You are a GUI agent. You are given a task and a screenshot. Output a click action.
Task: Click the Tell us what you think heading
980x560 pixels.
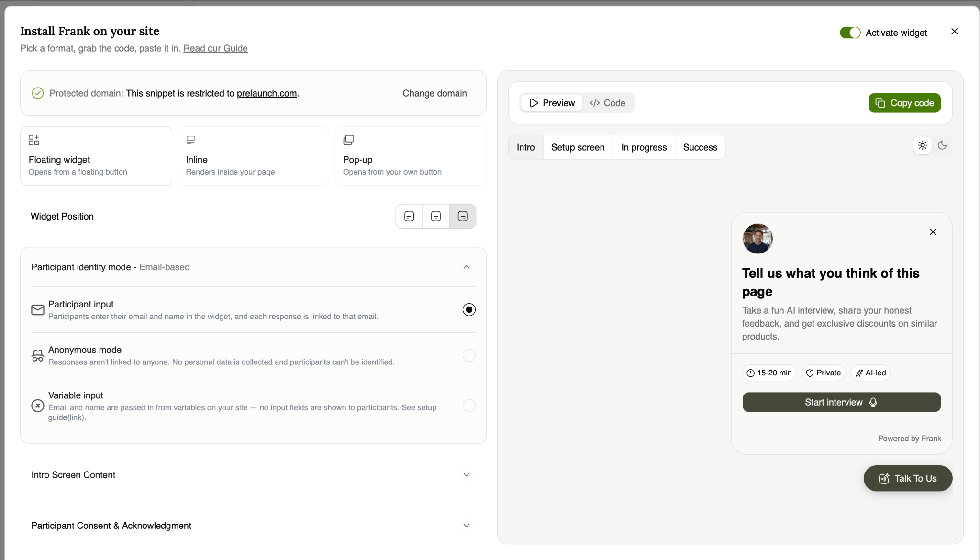point(831,282)
